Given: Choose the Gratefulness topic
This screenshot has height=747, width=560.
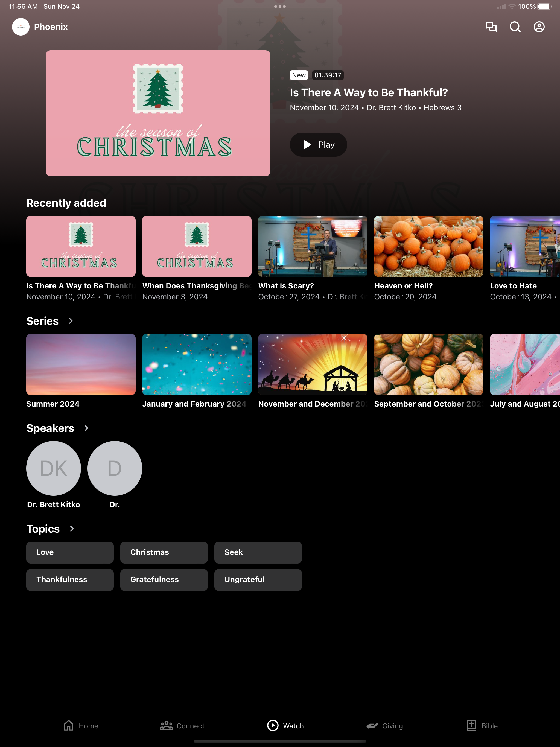Looking at the screenshot, I should click(164, 580).
